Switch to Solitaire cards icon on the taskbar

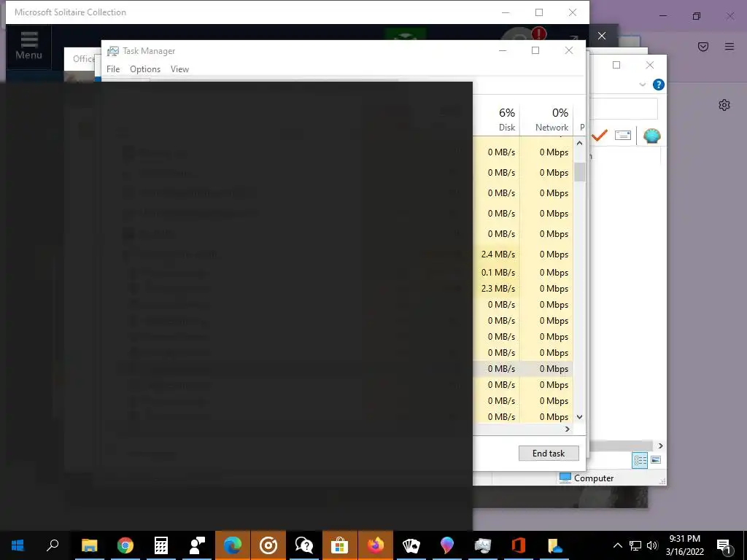click(x=411, y=545)
